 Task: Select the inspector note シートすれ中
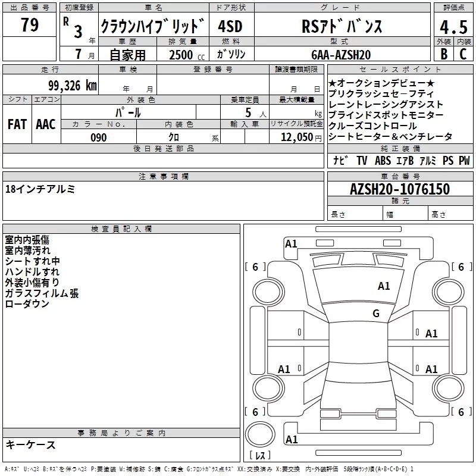click(33, 261)
